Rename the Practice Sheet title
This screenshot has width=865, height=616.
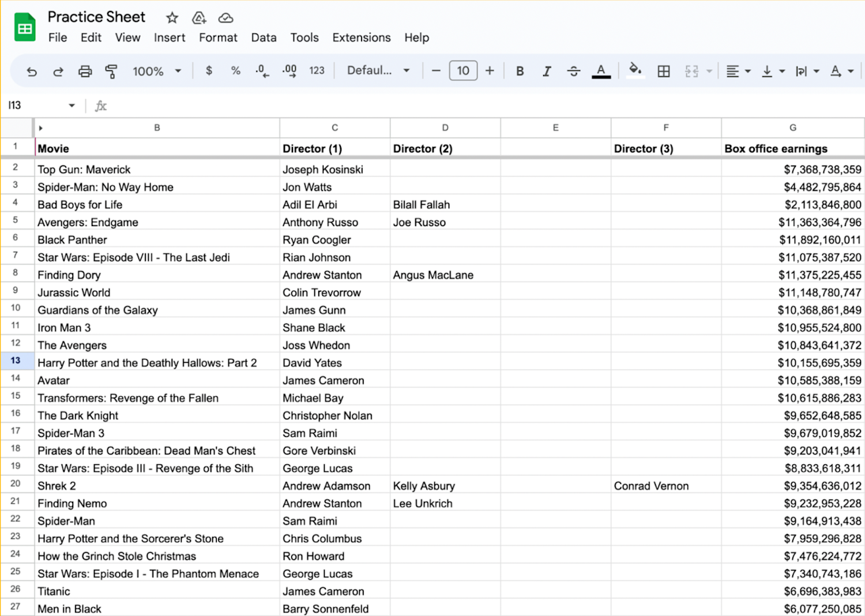96,17
